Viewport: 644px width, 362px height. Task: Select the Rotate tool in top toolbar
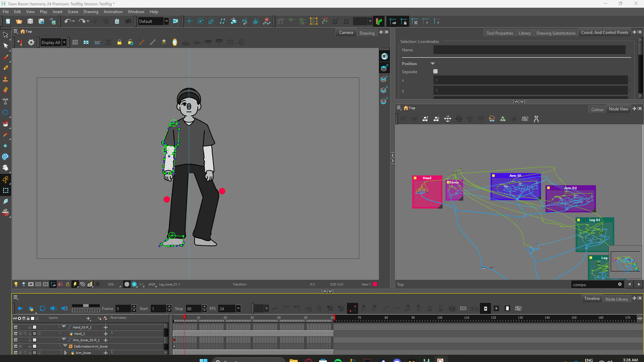coord(200,21)
